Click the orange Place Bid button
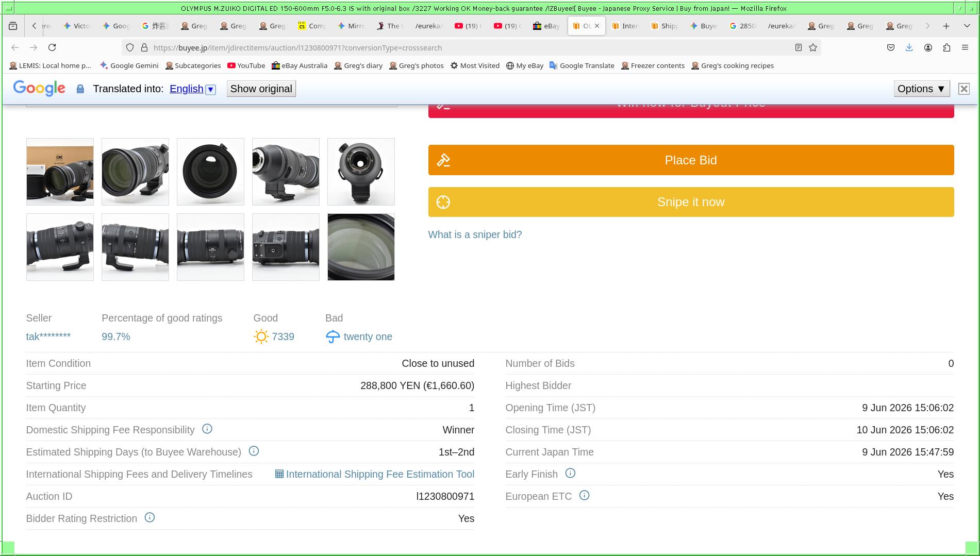Image resolution: width=980 pixels, height=556 pixels. 691,160
